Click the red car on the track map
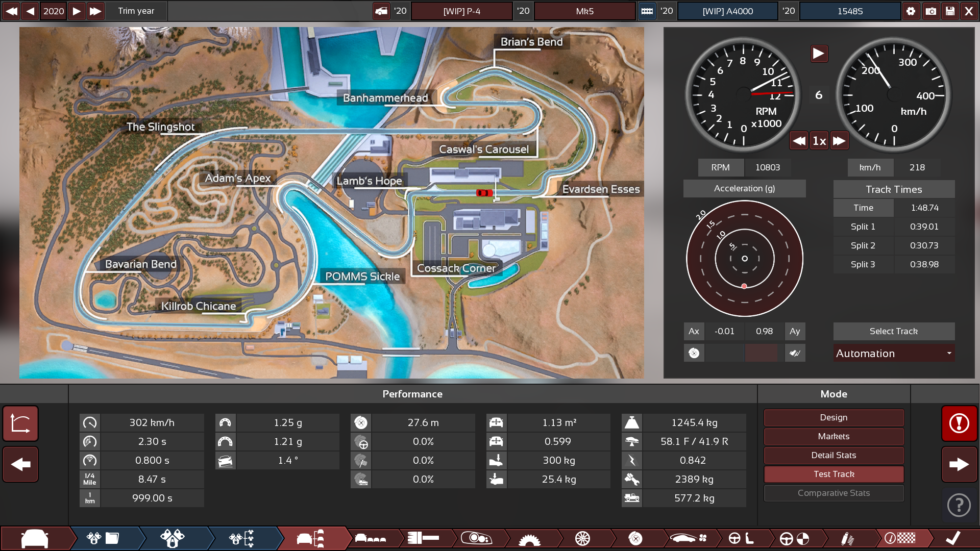This screenshot has height=551, width=980. 484,193
